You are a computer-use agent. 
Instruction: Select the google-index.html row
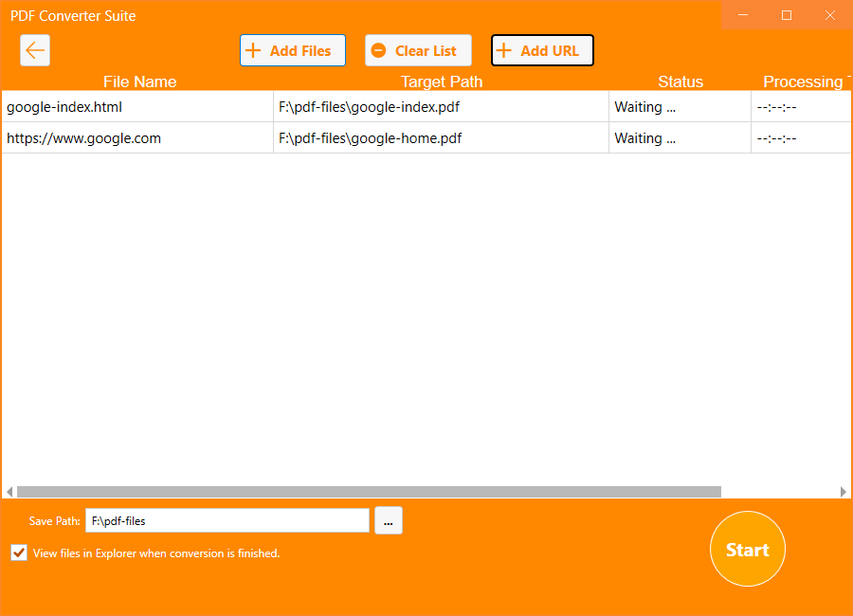(137, 106)
